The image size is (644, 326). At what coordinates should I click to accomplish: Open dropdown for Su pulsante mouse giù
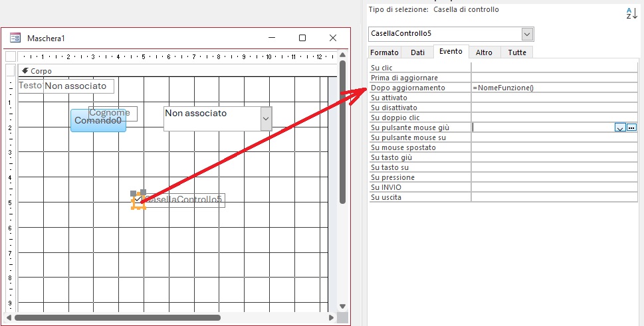620,127
